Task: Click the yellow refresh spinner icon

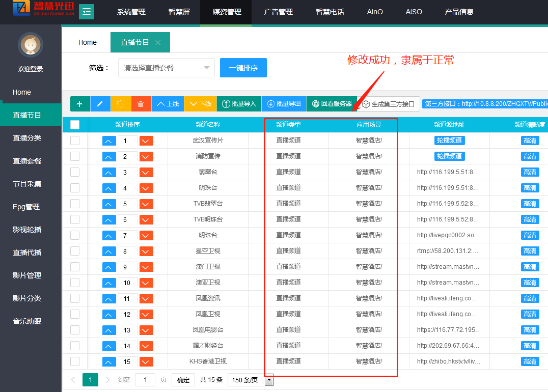Action: tap(121, 104)
